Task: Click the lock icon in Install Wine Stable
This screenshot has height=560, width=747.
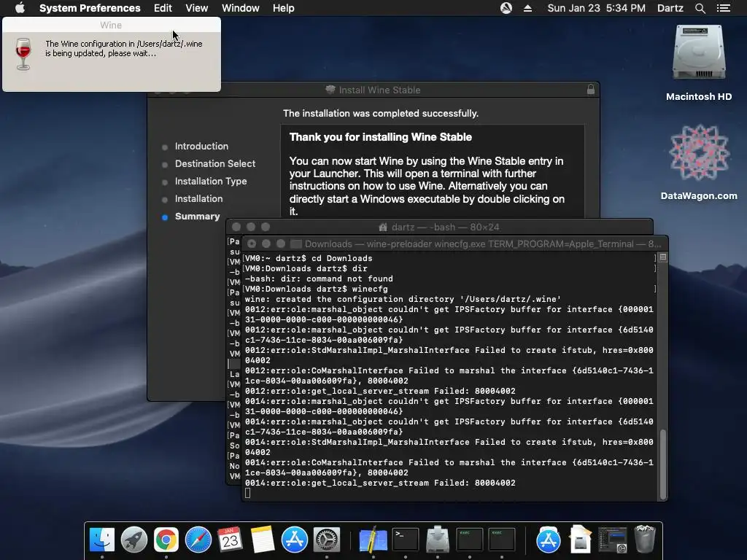Action: 591,90
